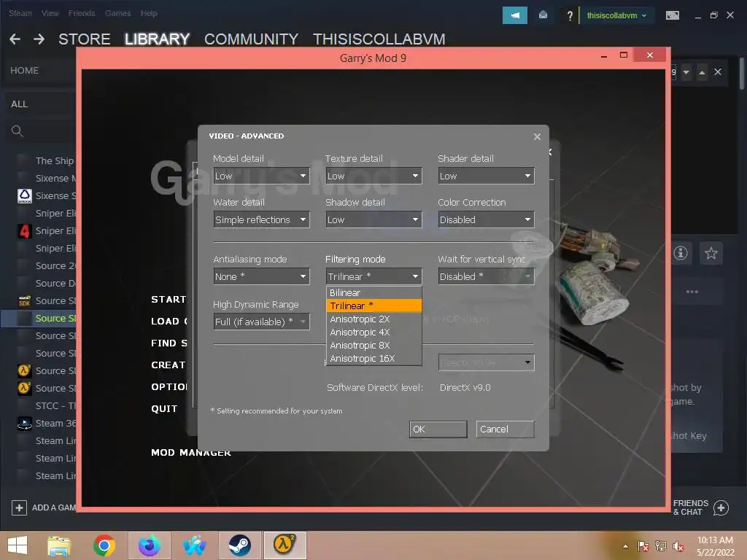
Task: Click the three-dots more options icon
Action: [x=692, y=292]
